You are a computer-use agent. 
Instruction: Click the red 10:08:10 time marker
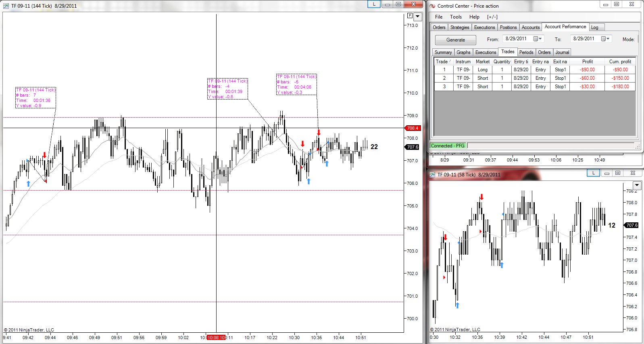click(x=216, y=338)
